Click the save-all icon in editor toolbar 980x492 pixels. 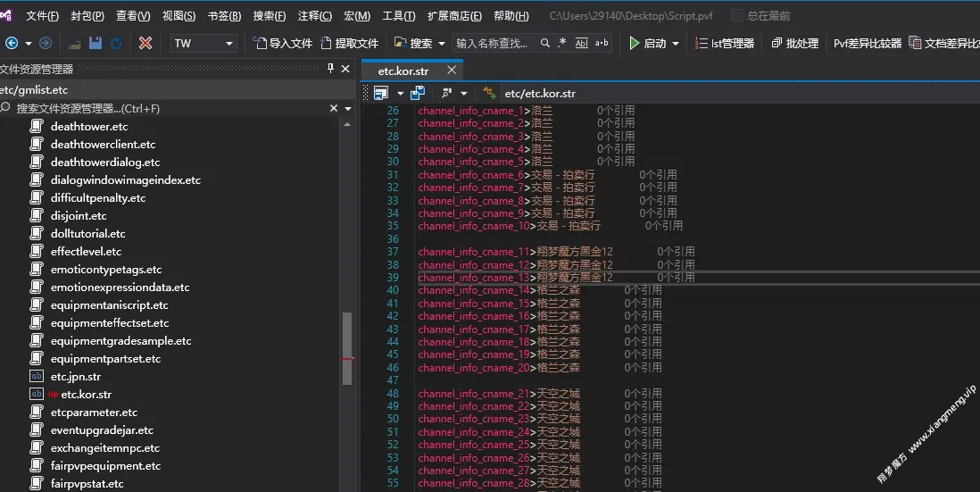418,93
